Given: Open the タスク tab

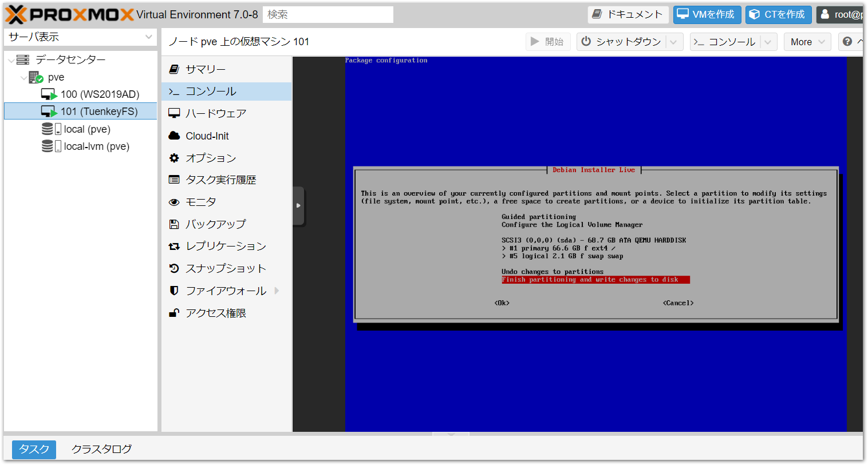Looking at the screenshot, I should (34, 450).
